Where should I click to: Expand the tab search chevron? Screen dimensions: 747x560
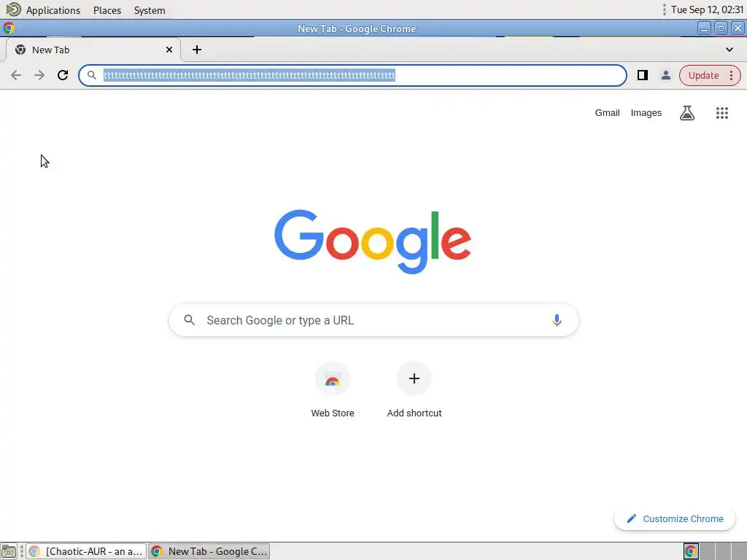coord(729,50)
